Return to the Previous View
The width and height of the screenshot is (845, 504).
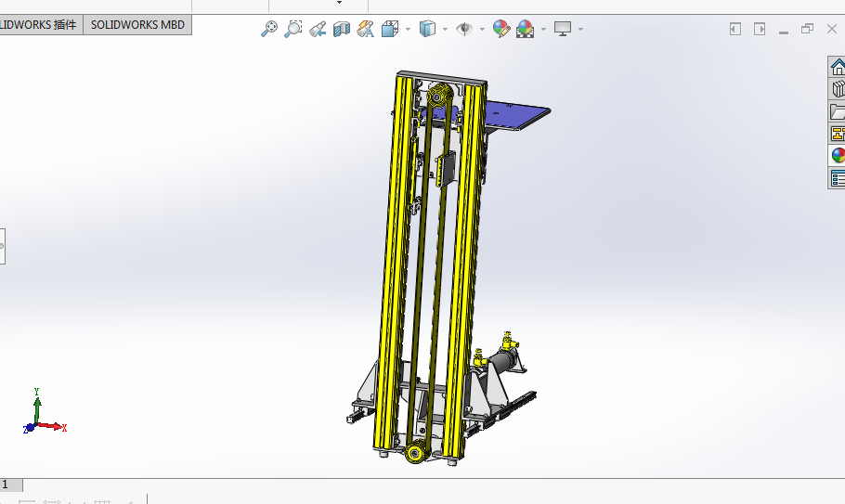pos(318,29)
